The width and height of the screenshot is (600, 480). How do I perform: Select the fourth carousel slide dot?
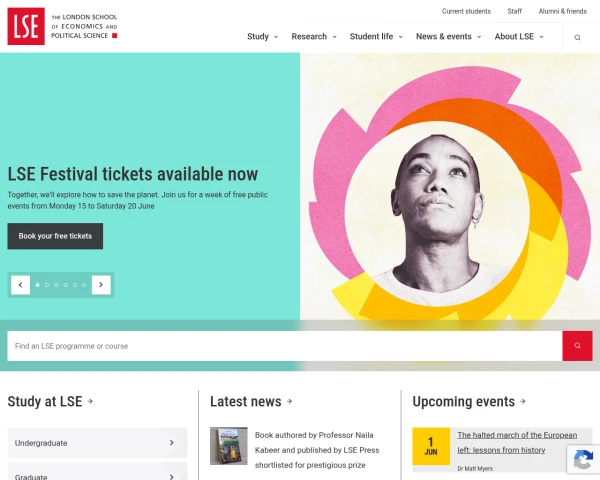click(x=65, y=285)
